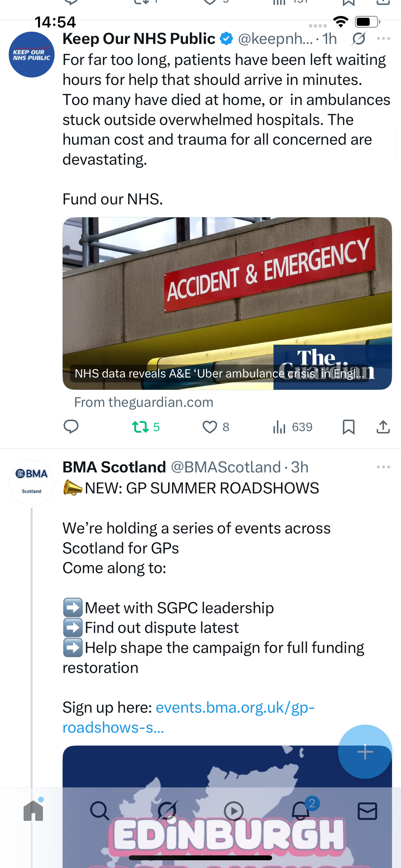This screenshot has width=401, height=868.
Task: Open Keep Our NHS Public profile avatar
Action: (x=32, y=55)
